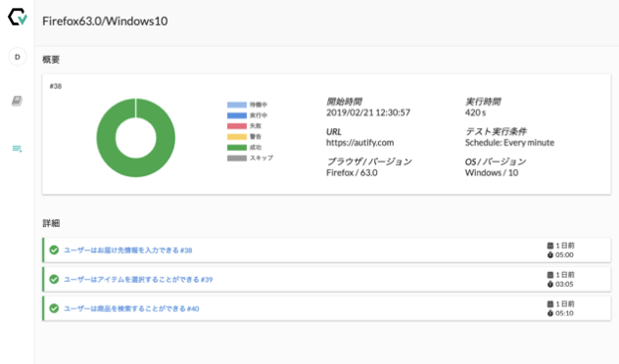Click the URL value https://autify.com

[x=360, y=143]
